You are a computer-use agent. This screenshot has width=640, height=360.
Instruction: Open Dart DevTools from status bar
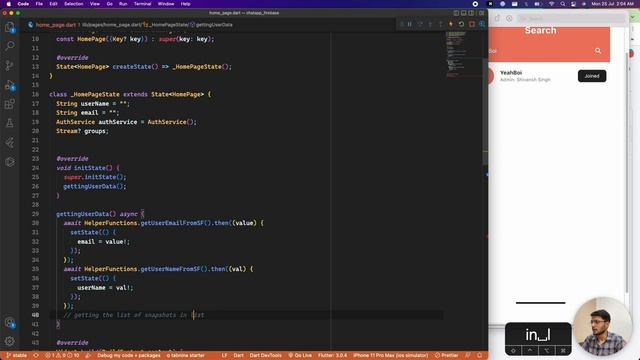click(x=265, y=356)
